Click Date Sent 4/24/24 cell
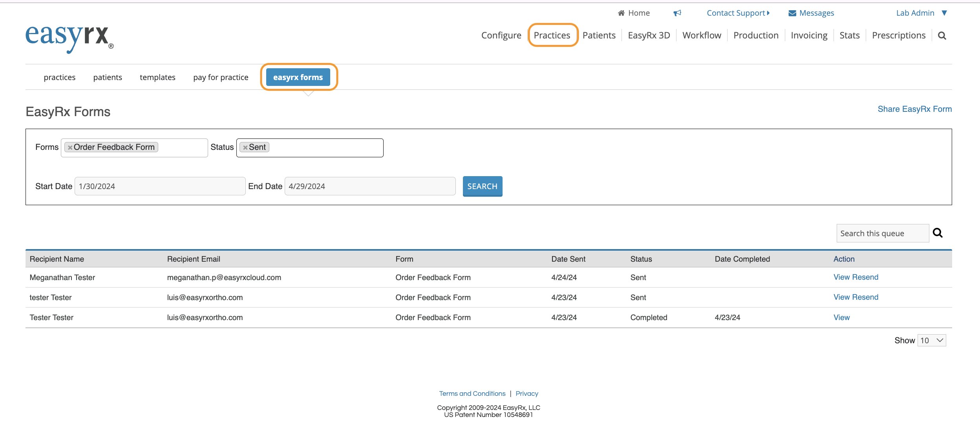The height and width of the screenshot is (437, 980). (564, 277)
